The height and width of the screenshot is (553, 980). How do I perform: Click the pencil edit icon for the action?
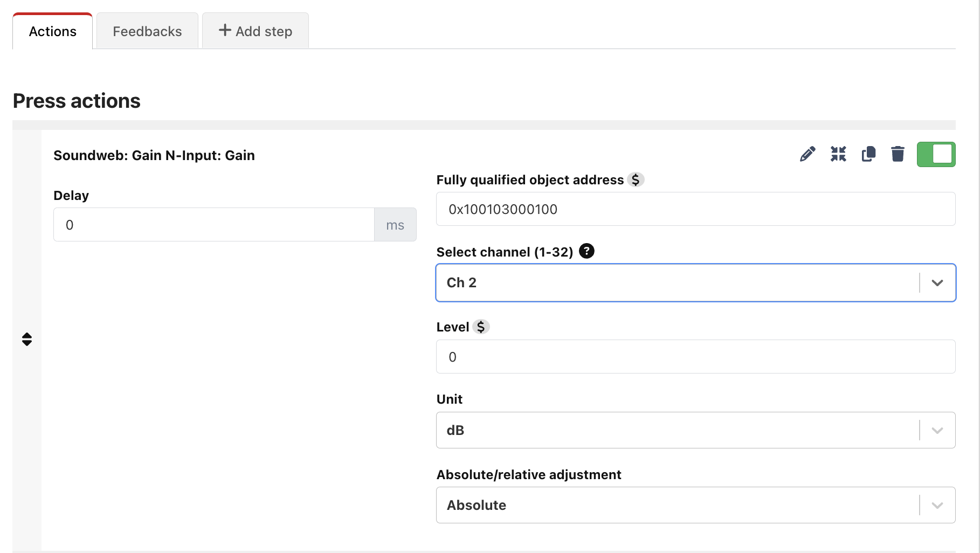click(807, 154)
